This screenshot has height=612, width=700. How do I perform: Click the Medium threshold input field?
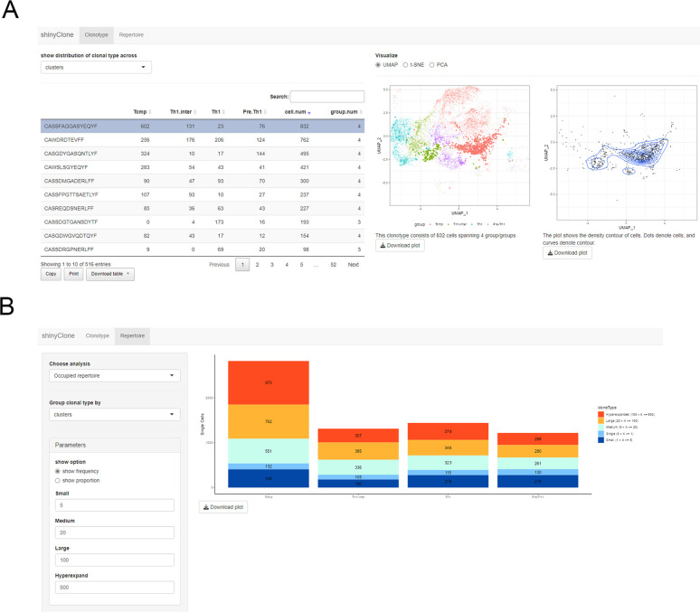pos(115,532)
